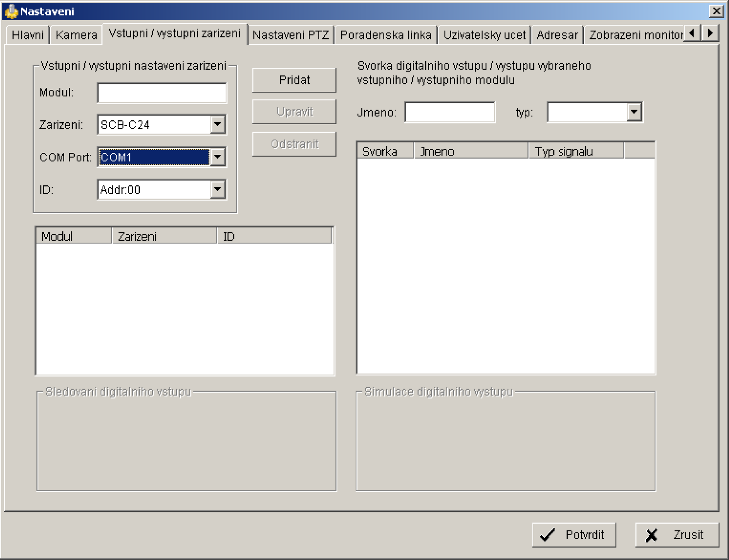Screen dimensions: 729x560
Task: Click the Jmeno input field
Action: [450, 112]
